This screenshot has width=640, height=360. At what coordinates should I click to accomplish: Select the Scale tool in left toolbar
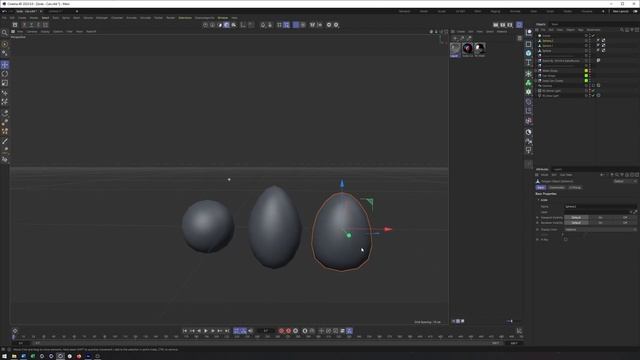5,83
